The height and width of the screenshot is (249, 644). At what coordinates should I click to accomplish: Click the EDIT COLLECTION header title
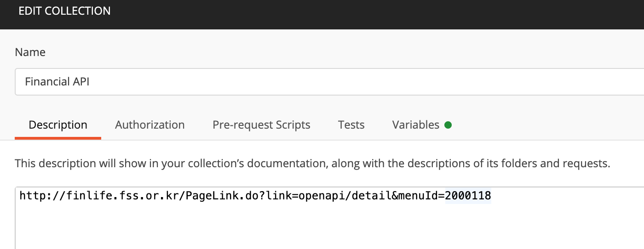[64, 11]
